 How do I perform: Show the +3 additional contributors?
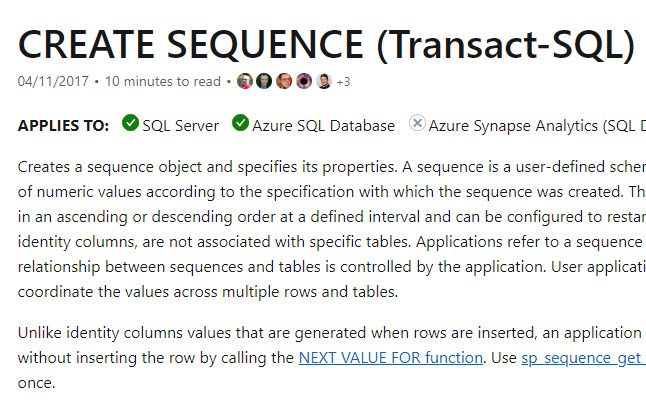tap(343, 82)
